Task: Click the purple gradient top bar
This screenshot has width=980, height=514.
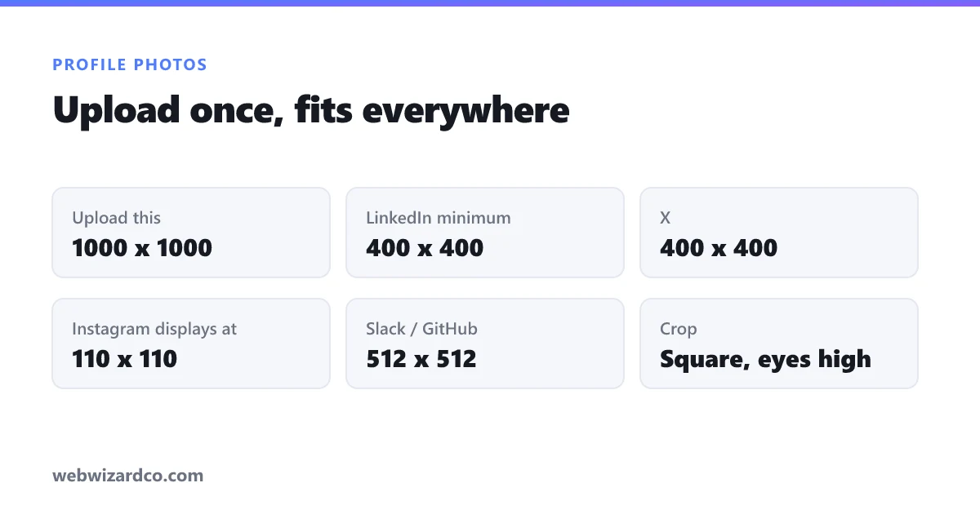Action: [x=490, y=3]
